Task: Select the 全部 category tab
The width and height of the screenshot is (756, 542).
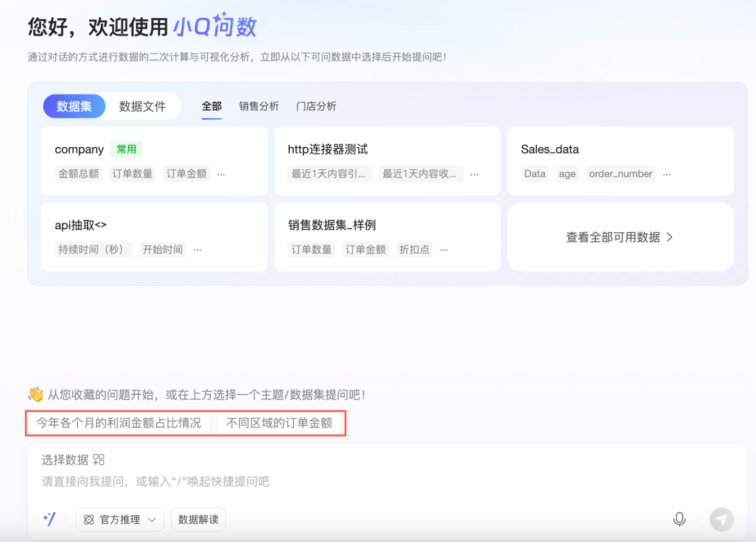Action: click(212, 107)
